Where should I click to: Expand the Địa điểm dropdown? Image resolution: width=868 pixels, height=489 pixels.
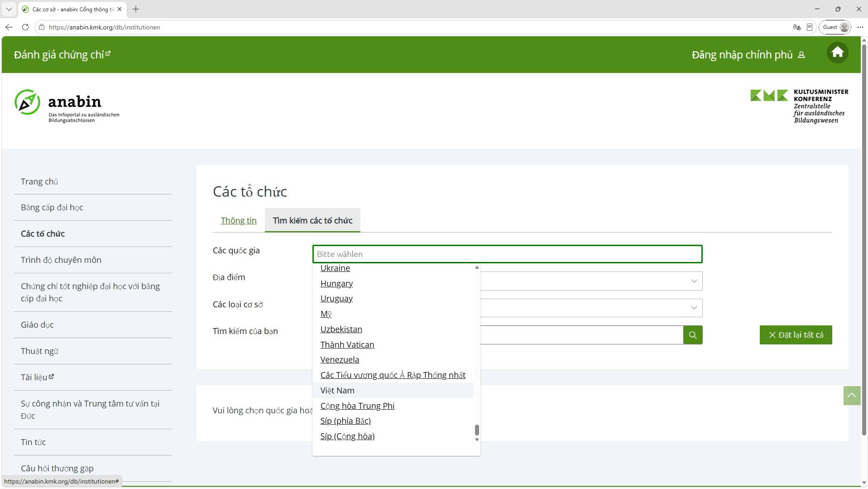(694, 281)
